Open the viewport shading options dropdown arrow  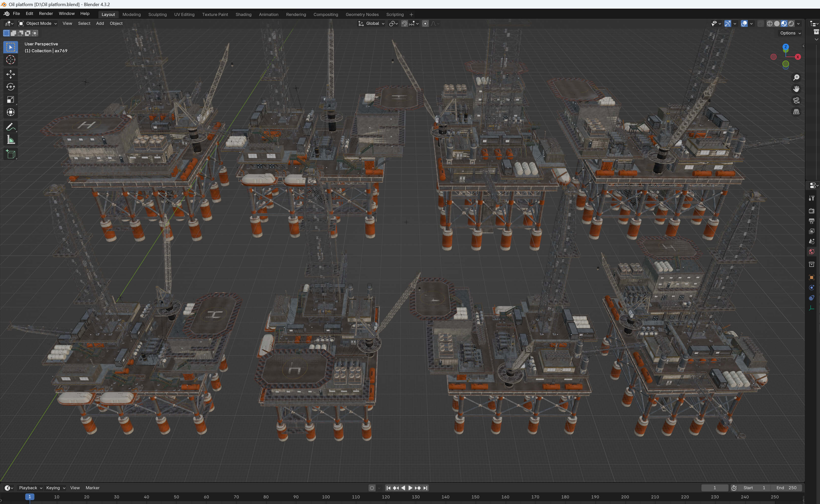(798, 23)
